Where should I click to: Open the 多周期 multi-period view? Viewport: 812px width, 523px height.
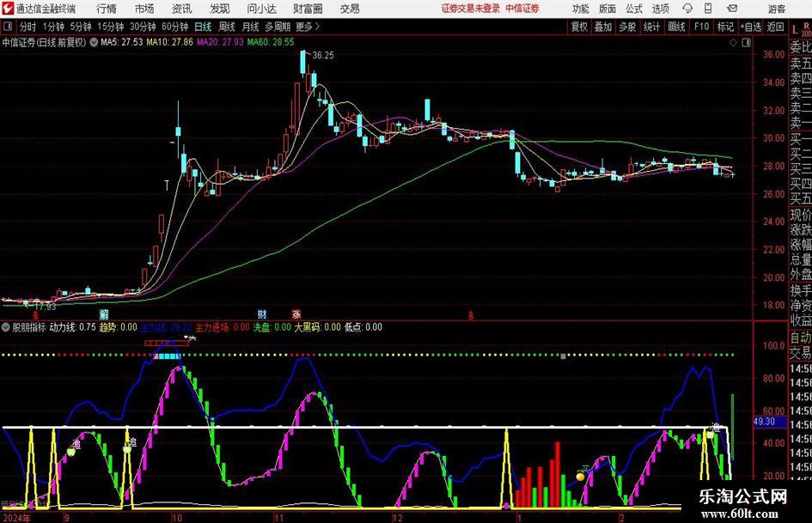click(277, 27)
